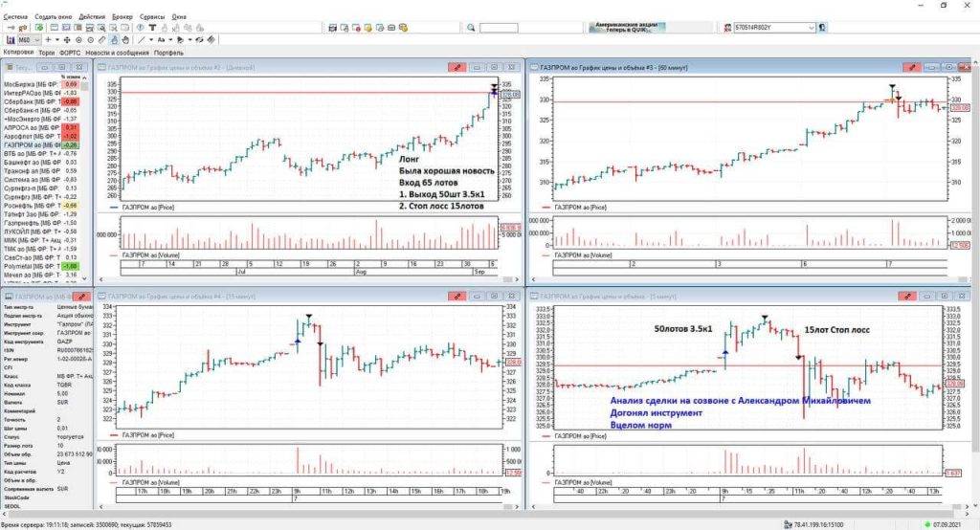Select the Сбербанк-п row in quotes table
Image resolution: width=980 pixels, height=530 pixels.
point(41,110)
